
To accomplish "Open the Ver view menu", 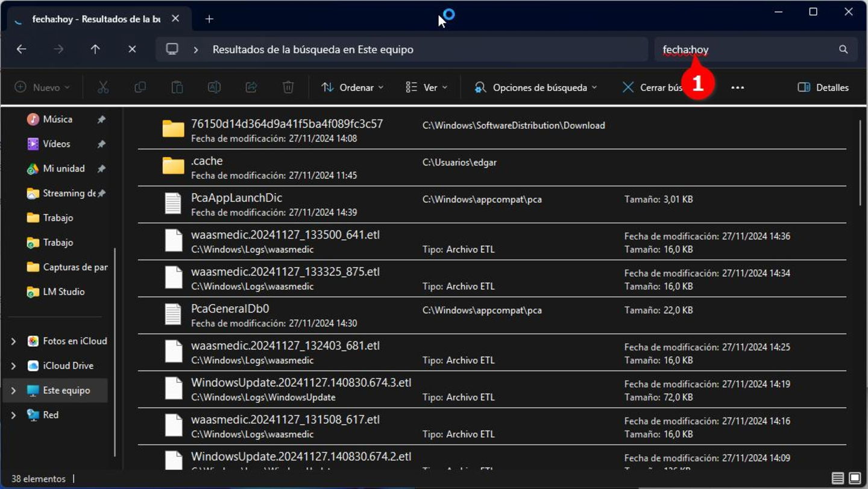I will click(x=427, y=87).
